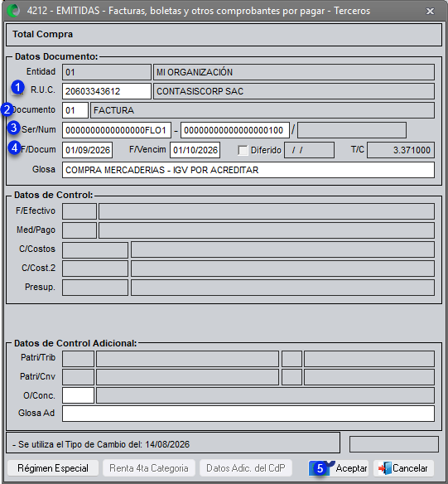Click the Glosa field with COMPRA MERCADERIAS text
448x484 pixels.
[x=248, y=170]
